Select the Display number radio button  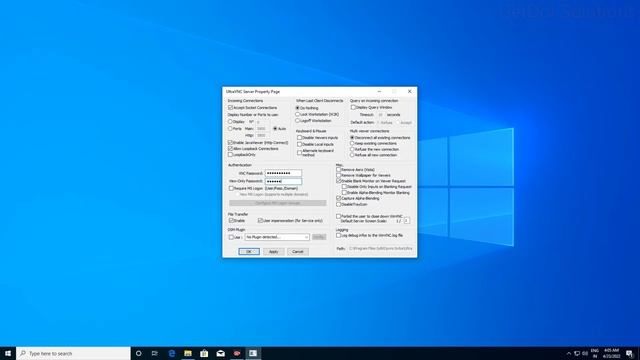(x=230, y=122)
